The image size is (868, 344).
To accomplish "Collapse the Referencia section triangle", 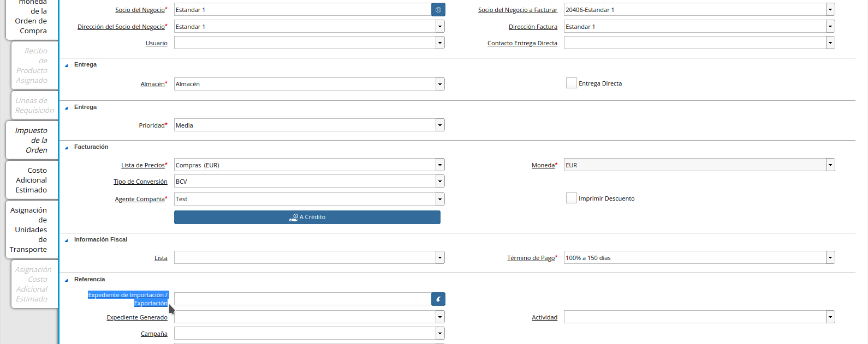I will coord(67,280).
